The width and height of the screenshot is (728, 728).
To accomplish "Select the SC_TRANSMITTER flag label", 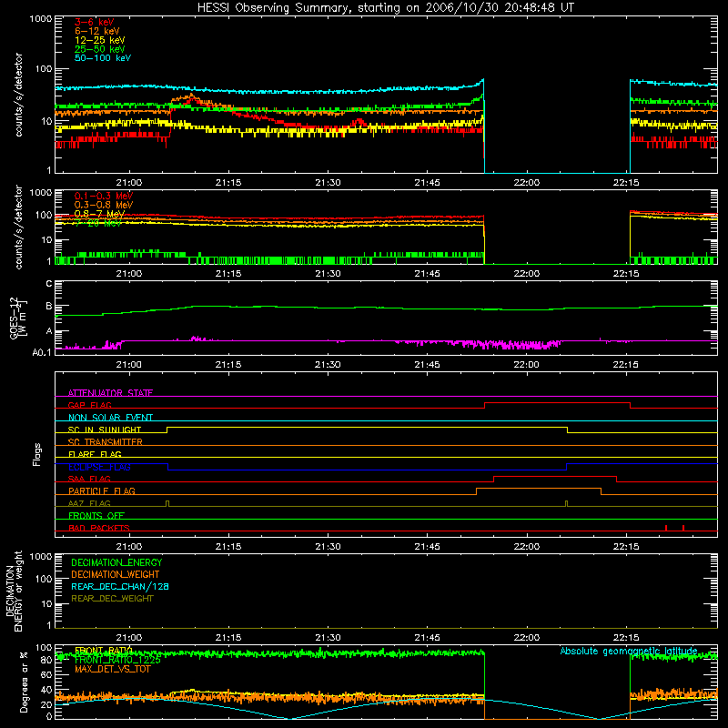I will click(x=105, y=442).
